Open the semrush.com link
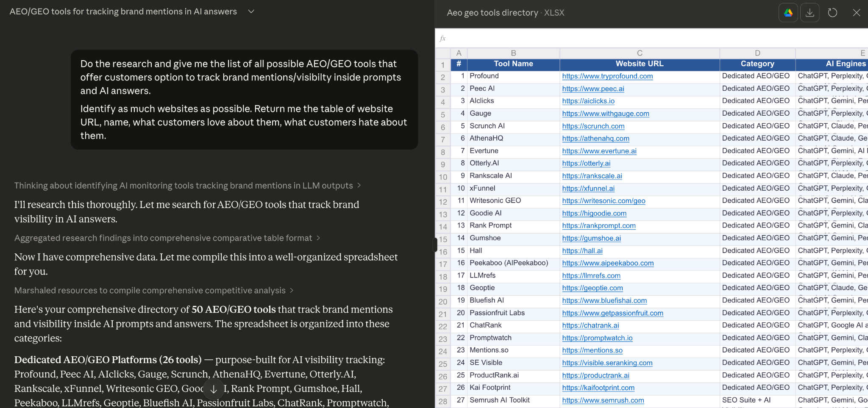868x408 pixels. pyautogui.click(x=603, y=400)
